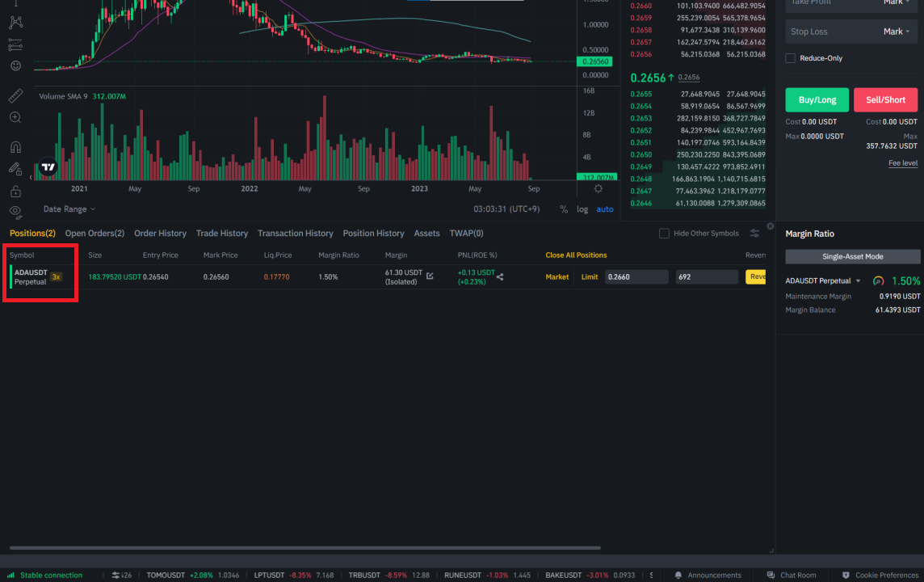Focus the close quantity 692 field
Viewport: 924px width, 582px height.
tap(707, 276)
